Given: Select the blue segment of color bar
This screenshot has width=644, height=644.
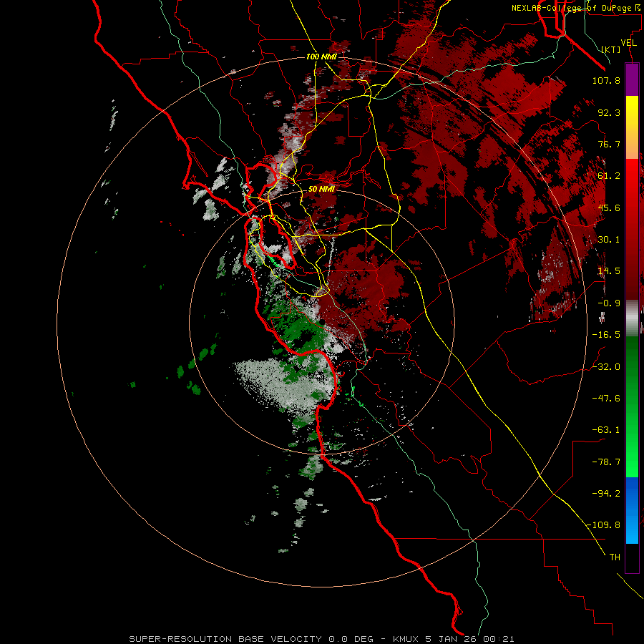Looking at the screenshot, I should [x=632, y=510].
